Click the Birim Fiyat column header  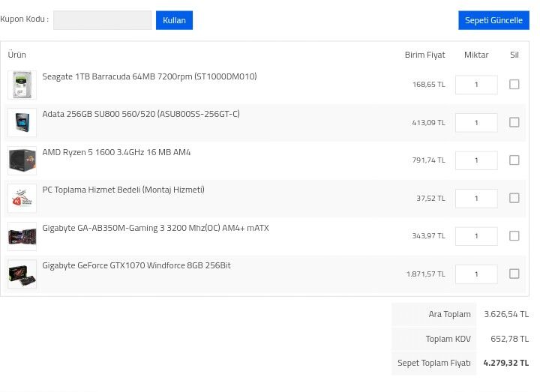pyautogui.click(x=425, y=55)
